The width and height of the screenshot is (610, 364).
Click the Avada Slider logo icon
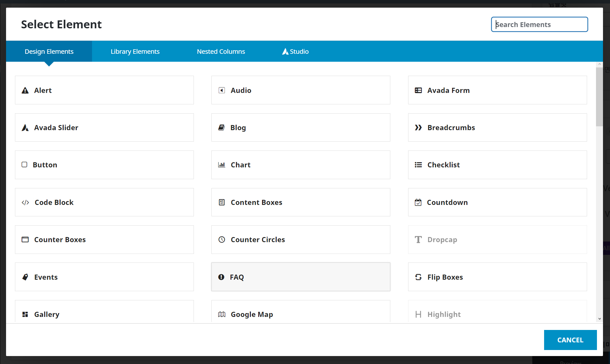pyautogui.click(x=25, y=128)
